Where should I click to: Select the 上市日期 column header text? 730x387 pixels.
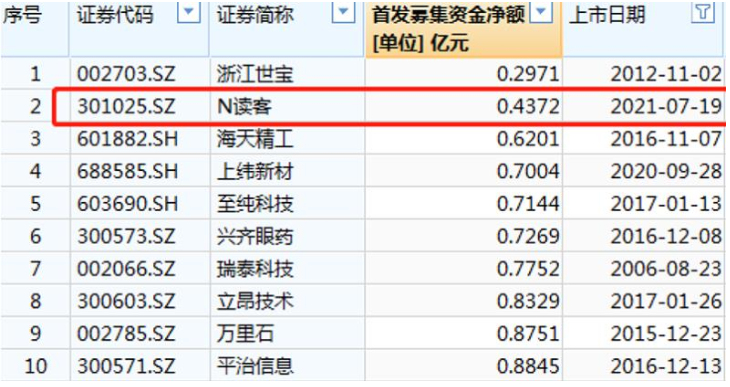pos(607,14)
